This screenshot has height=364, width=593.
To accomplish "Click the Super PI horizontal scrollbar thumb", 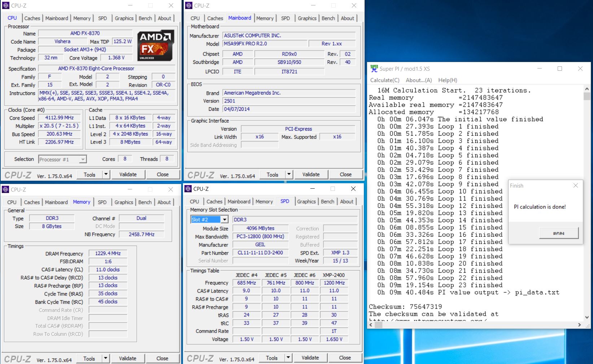I will pyautogui.click(x=378, y=325).
